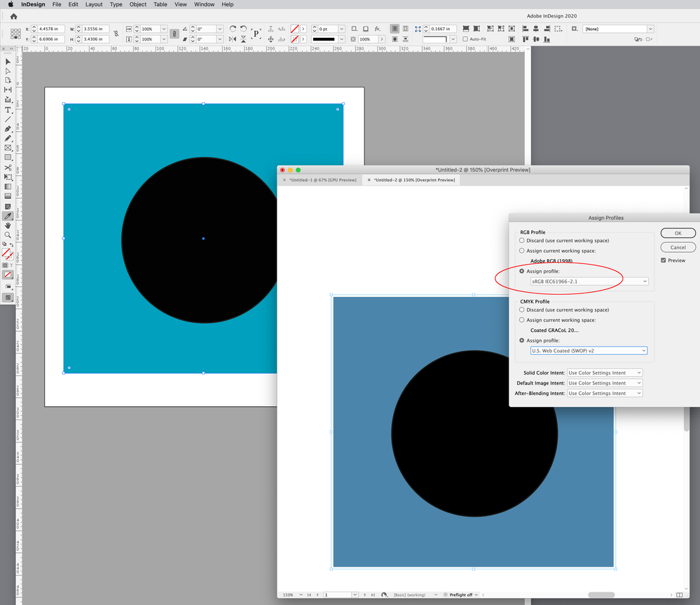Select the Hand tool
This screenshot has height=605, width=700.
click(x=8, y=225)
